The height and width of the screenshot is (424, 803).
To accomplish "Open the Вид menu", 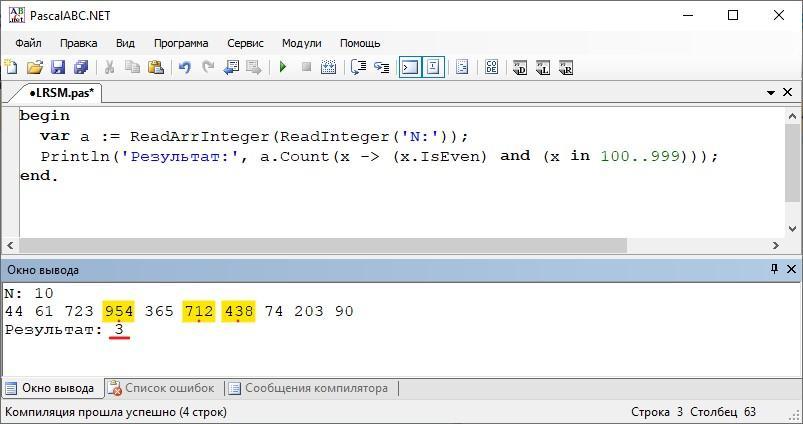I will click(125, 43).
